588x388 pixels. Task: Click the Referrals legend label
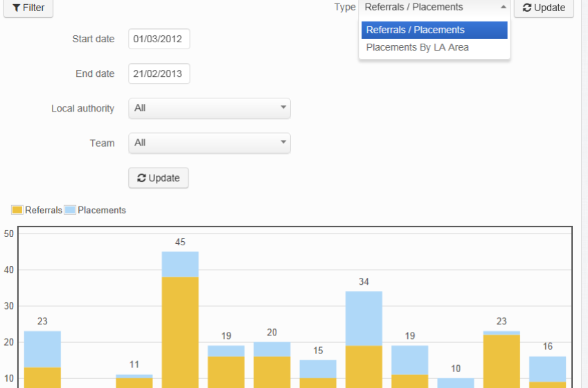point(44,210)
